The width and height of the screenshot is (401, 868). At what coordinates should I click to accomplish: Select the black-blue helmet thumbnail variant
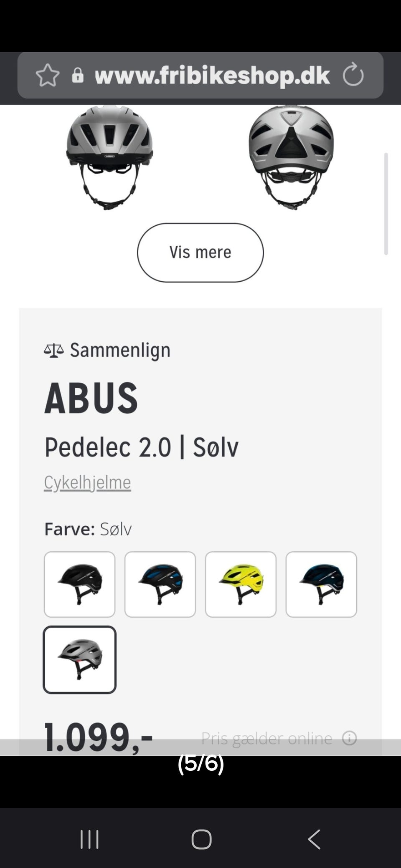click(x=160, y=584)
